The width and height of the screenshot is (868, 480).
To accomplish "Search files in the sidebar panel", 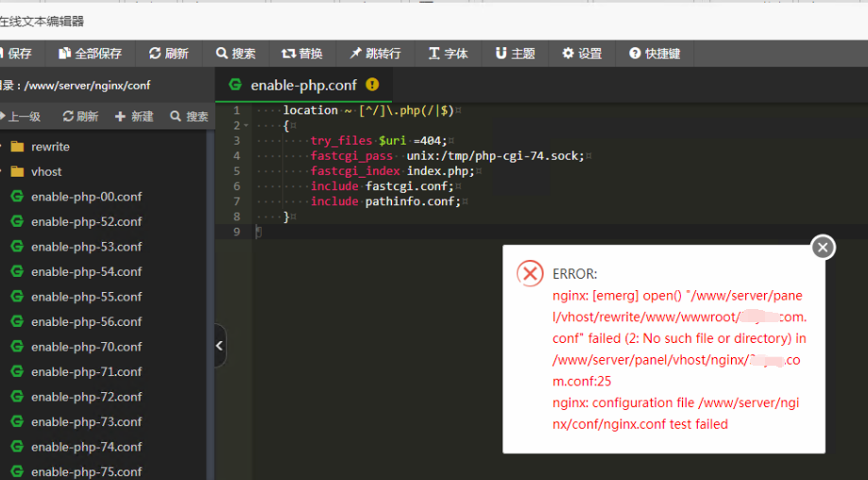I will 189,117.
